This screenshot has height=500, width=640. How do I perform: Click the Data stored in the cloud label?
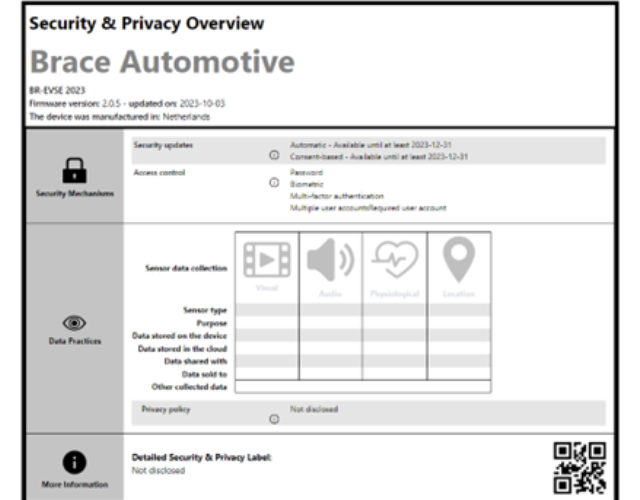[x=182, y=349]
